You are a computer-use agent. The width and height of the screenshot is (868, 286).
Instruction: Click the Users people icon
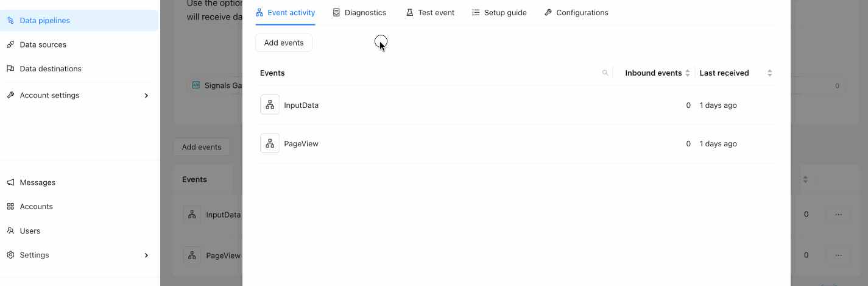10,231
